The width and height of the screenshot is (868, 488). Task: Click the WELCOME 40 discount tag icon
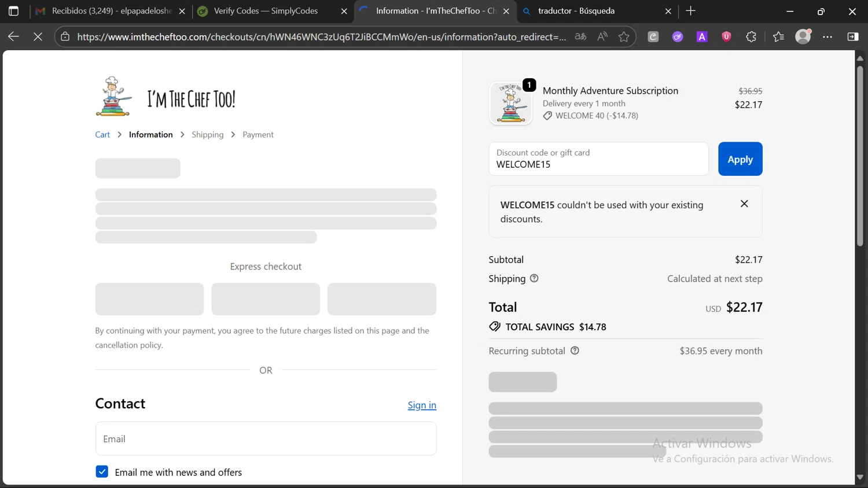pyautogui.click(x=547, y=116)
